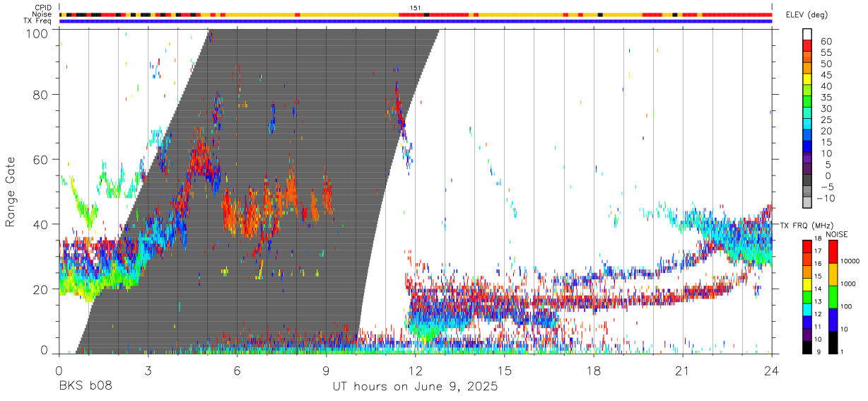Click the white top segment of ELEV colorbar
The height and width of the screenshot is (401, 868).
point(807,34)
